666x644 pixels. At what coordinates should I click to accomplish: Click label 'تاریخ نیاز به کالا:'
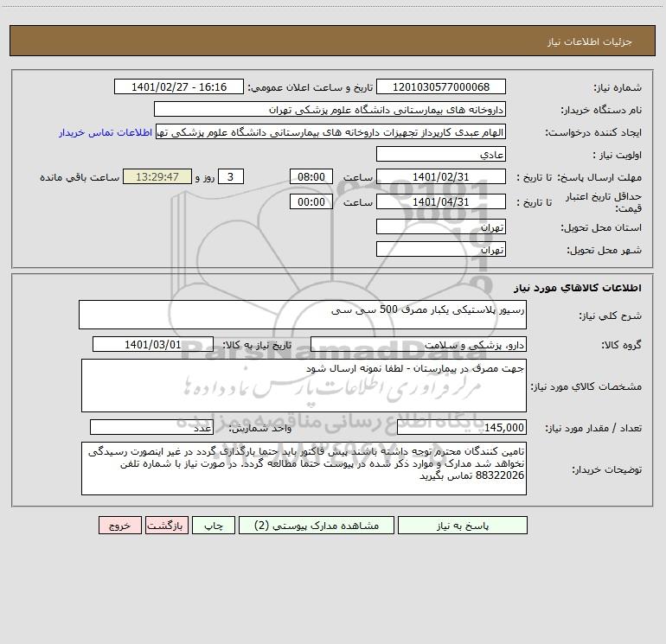(257, 345)
